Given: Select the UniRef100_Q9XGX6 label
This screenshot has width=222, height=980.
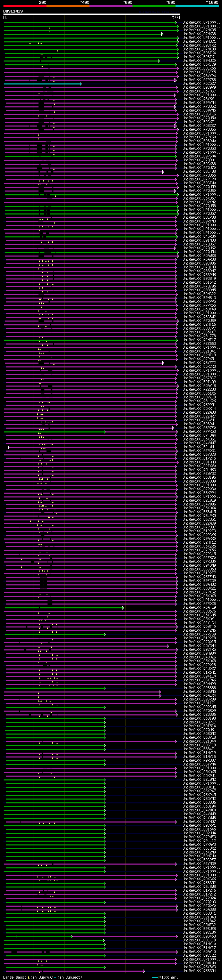Looking at the screenshot, I should coord(199,879).
